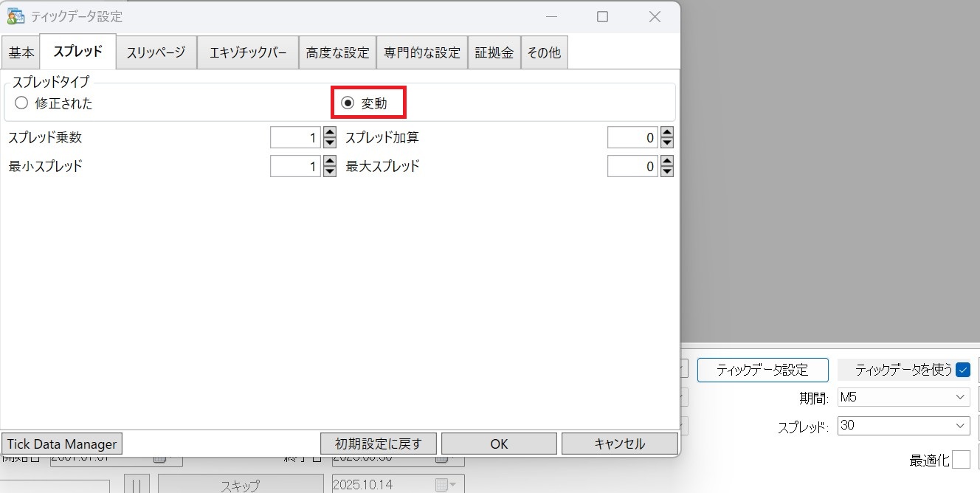Screen dimensions: 980x493
Task: Expand the スプレッド dropdown showing 30
Action: [x=903, y=426]
